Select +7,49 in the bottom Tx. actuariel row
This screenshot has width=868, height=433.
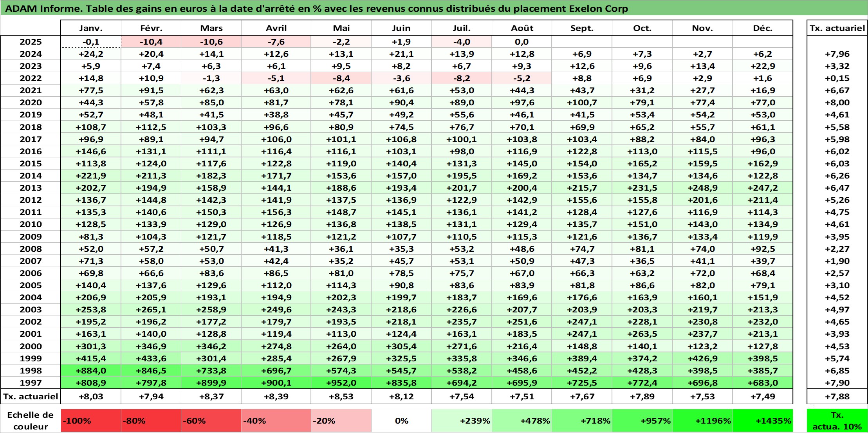point(763,396)
